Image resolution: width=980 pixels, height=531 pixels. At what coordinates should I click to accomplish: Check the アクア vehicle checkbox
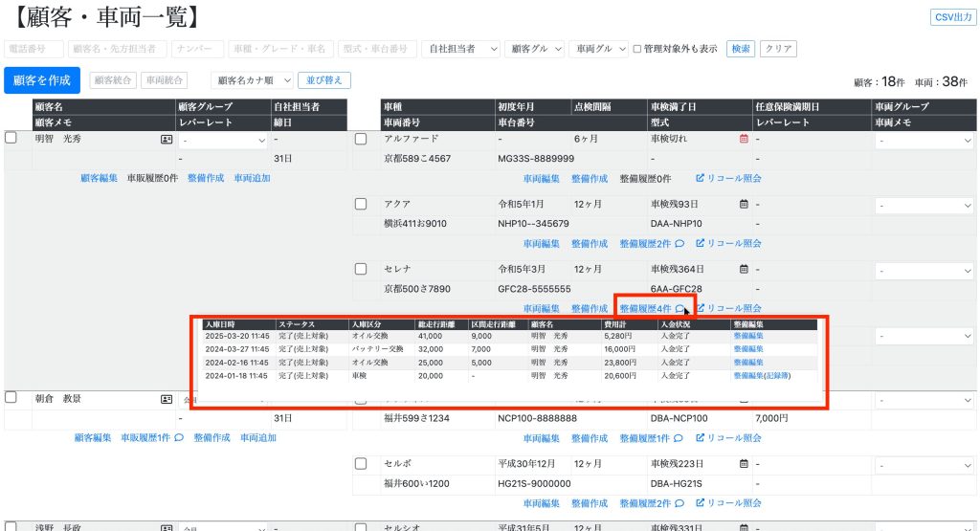click(x=361, y=204)
